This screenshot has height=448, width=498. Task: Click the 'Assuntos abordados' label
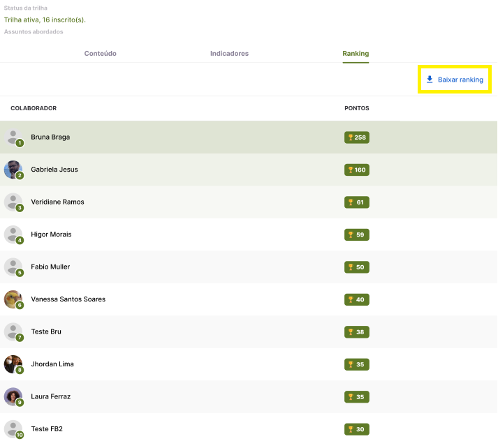[x=34, y=31]
